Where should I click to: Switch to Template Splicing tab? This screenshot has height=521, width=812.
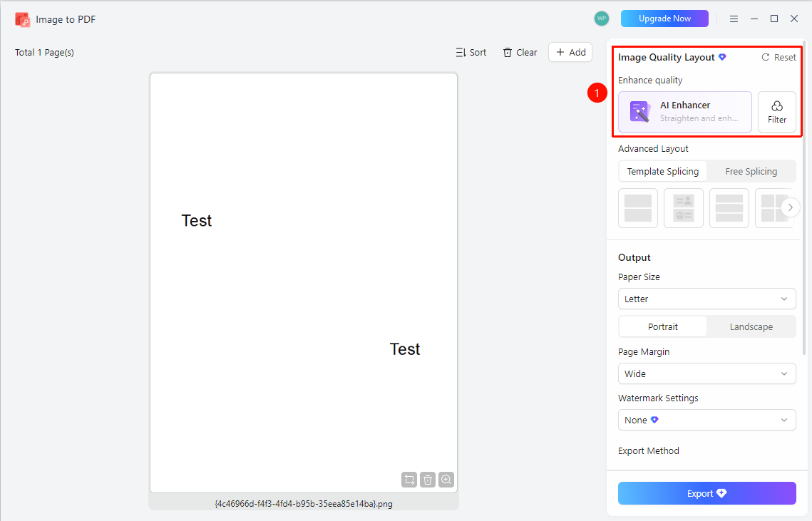coord(663,172)
